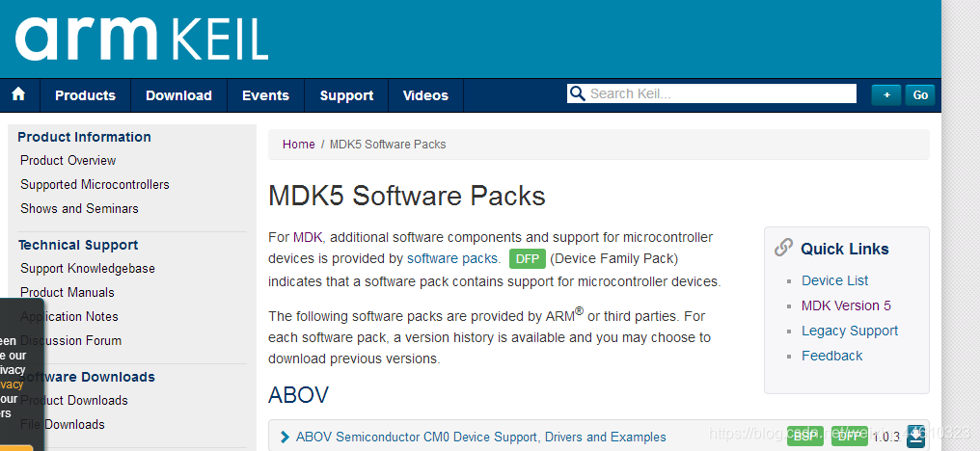Click the plus button beside search

[886, 95]
